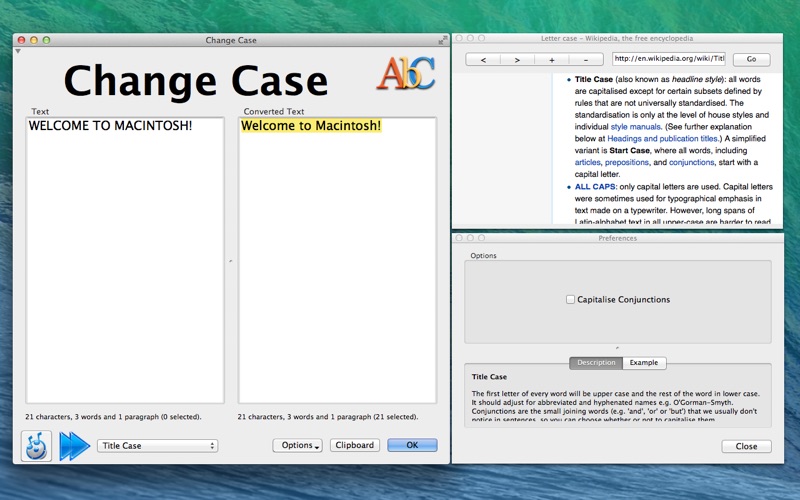This screenshot has height=500, width=800.
Task: Click the 'Title Case' heading in description
Action: click(489, 377)
